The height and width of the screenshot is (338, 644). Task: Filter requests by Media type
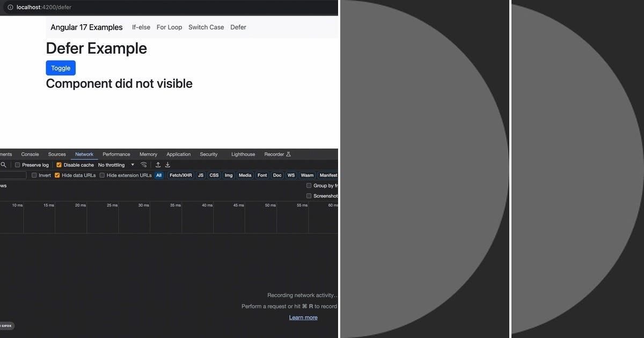[x=245, y=175]
